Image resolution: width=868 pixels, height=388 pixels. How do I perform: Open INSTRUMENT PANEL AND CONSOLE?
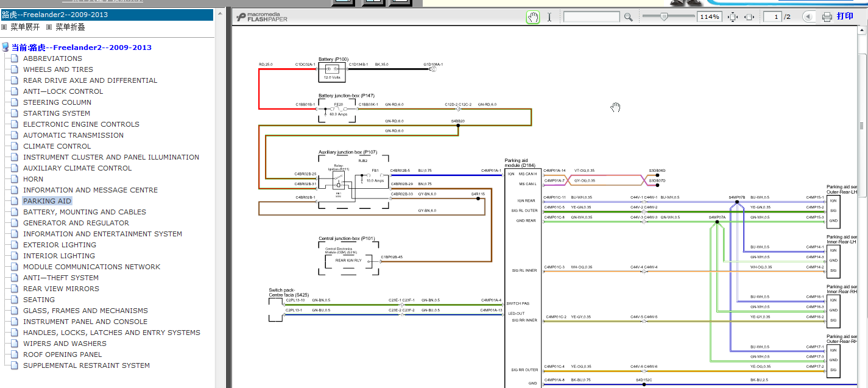point(85,322)
